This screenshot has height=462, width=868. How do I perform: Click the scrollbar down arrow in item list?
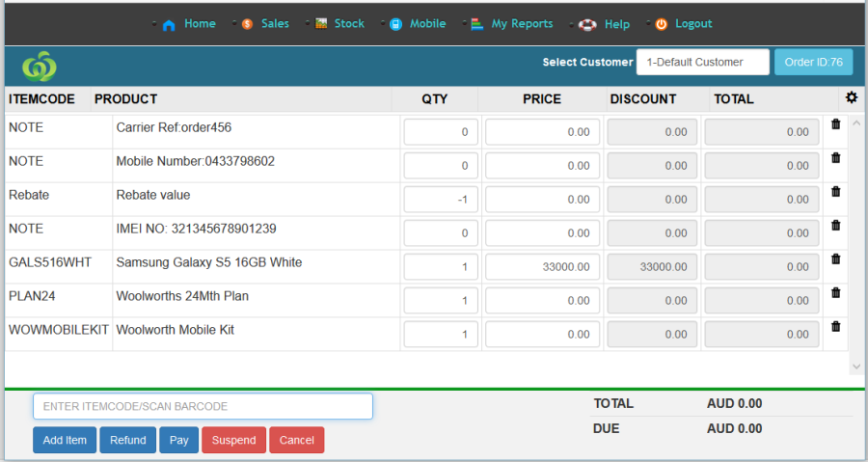856,367
